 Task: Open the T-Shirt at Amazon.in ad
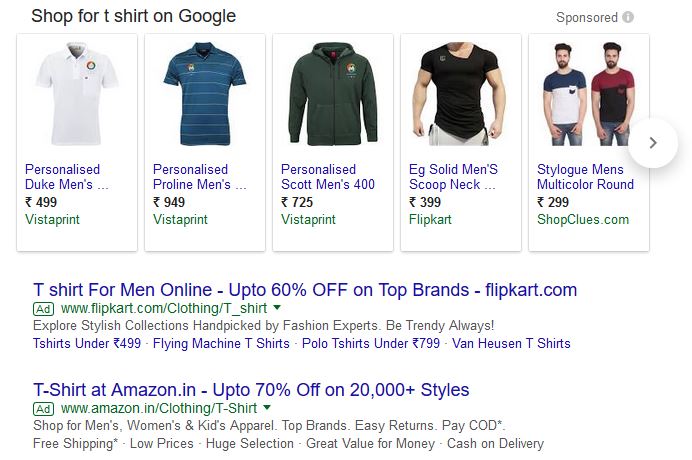coord(251,390)
